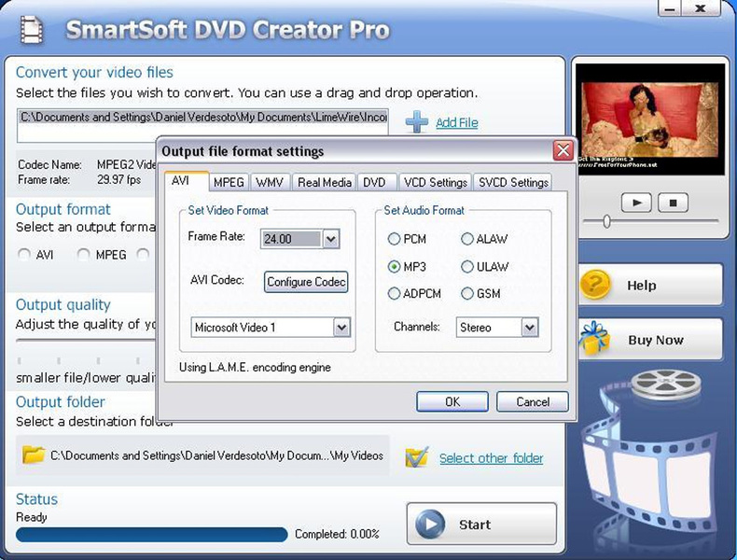The height and width of the screenshot is (560, 737).
Task: Click the gift box Buy Now icon
Action: coord(593,339)
